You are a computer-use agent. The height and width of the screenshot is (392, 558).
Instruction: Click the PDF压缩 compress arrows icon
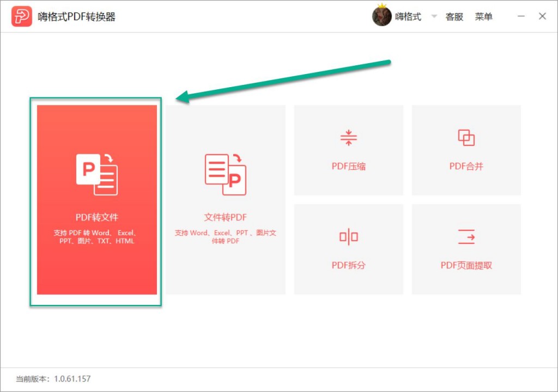click(349, 138)
